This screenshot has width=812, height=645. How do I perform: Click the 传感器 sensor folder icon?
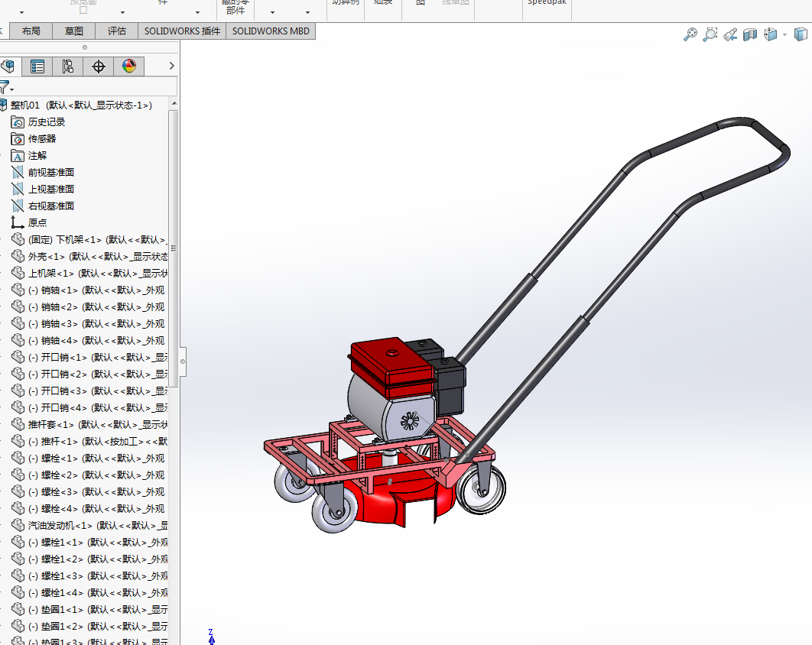pyautogui.click(x=18, y=139)
